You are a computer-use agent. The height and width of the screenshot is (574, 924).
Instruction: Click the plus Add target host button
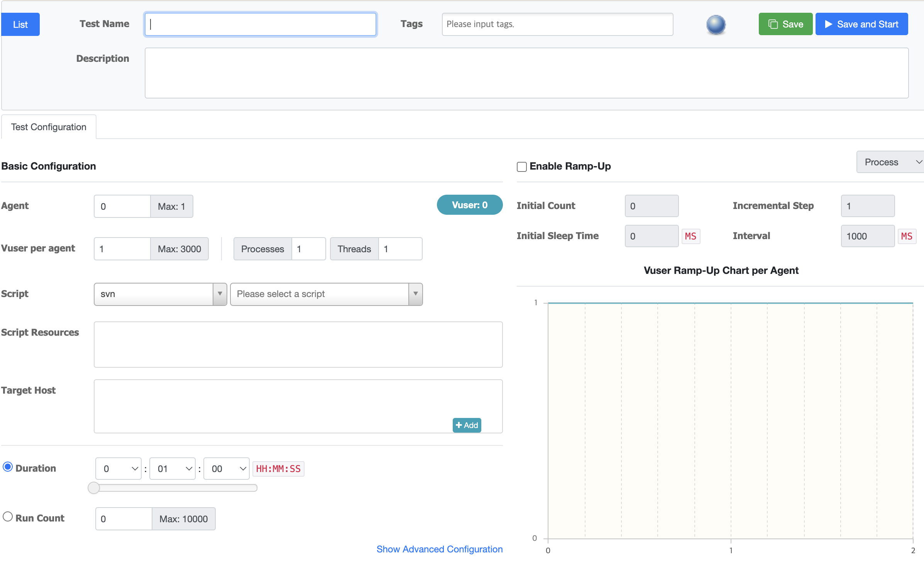pyautogui.click(x=466, y=425)
